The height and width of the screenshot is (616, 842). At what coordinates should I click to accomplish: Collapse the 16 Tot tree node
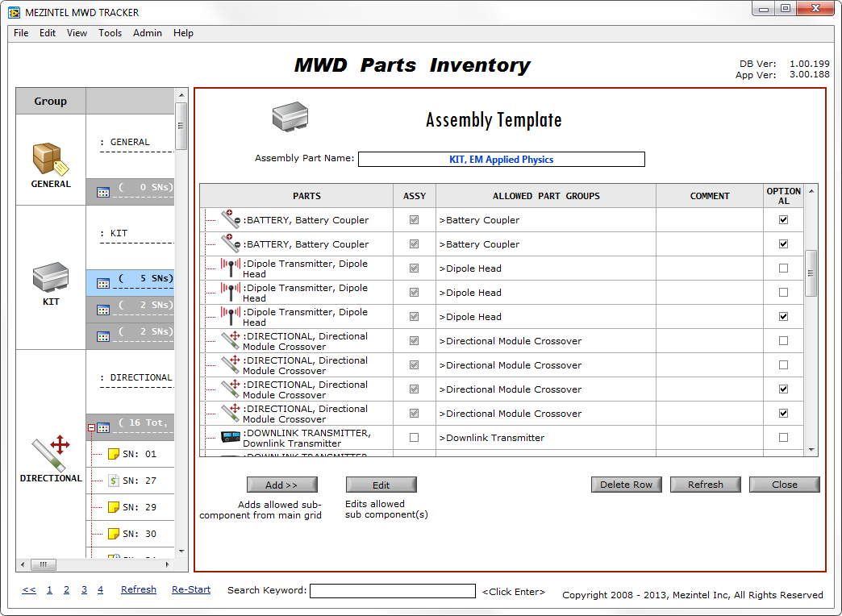coord(91,428)
